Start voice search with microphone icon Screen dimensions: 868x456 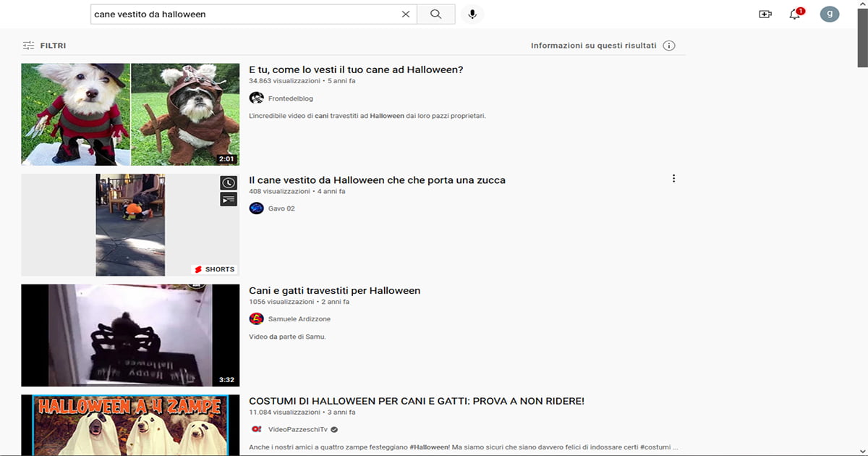coord(472,14)
